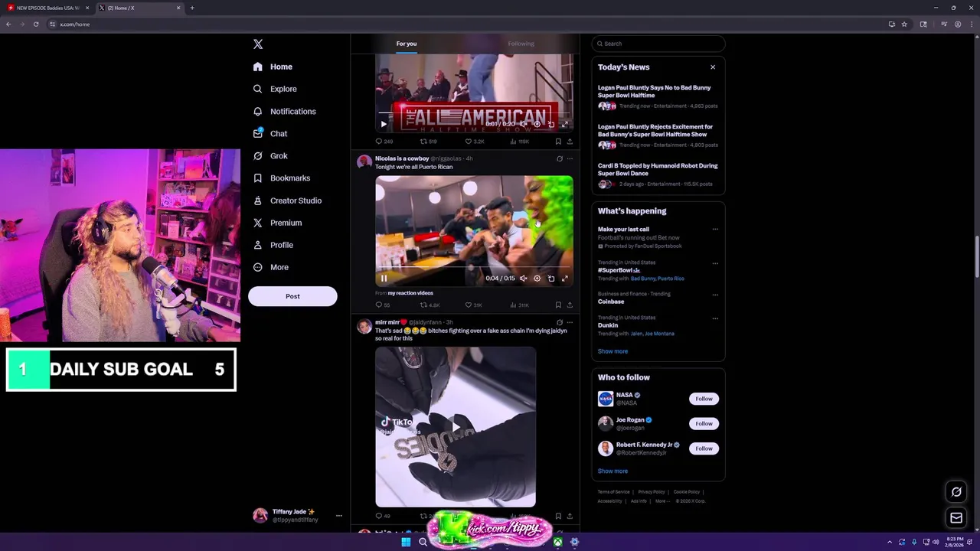The width and height of the screenshot is (980, 551).
Task: Open settings gear on All American Halftime video
Action: pyautogui.click(x=537, y=124)
